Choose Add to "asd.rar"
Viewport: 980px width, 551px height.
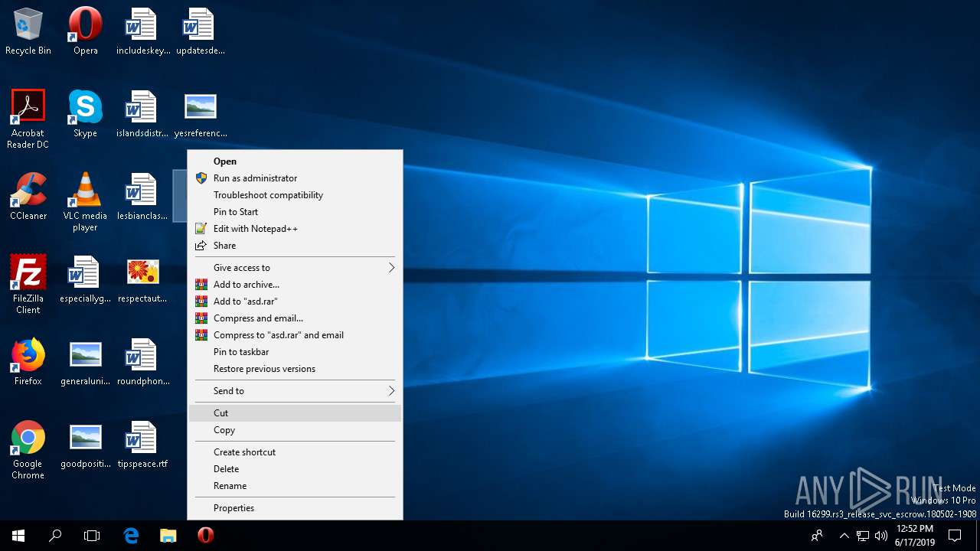click(295, 302)
